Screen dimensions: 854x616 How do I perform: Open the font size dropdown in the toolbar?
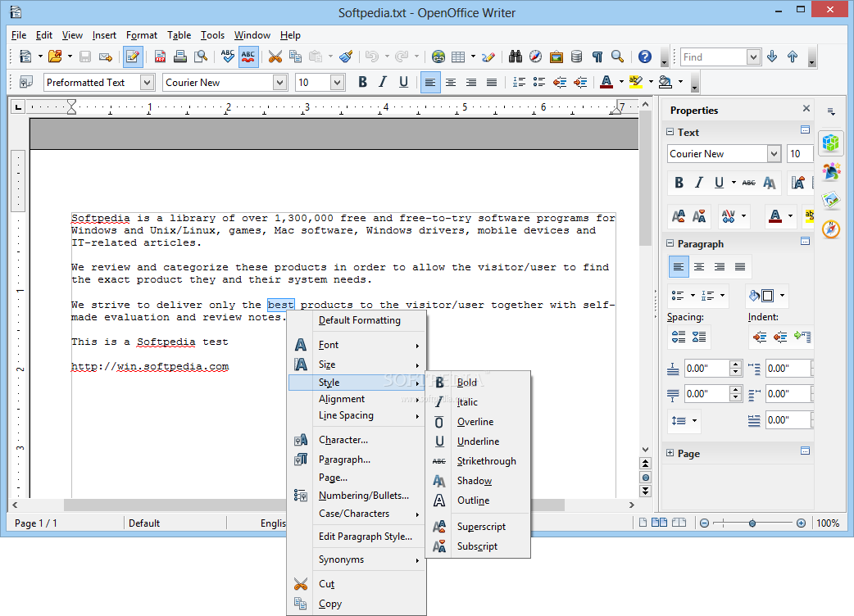point(337,82)
